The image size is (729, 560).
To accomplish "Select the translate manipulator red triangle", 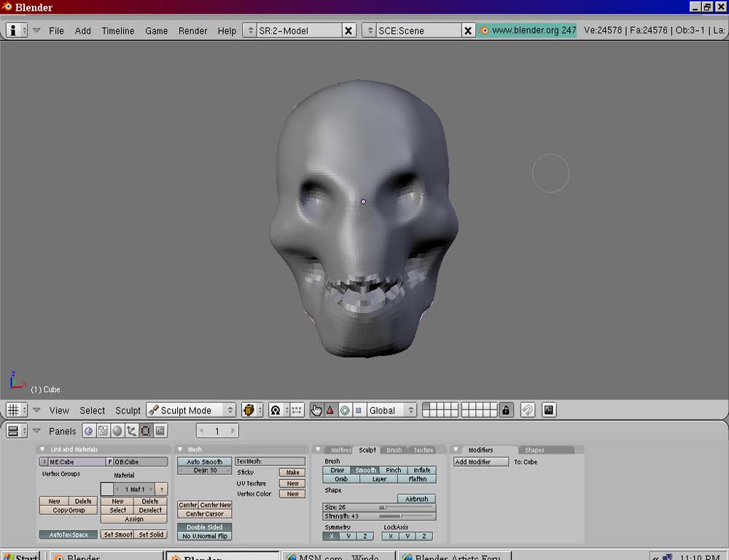I will point(330,411).
